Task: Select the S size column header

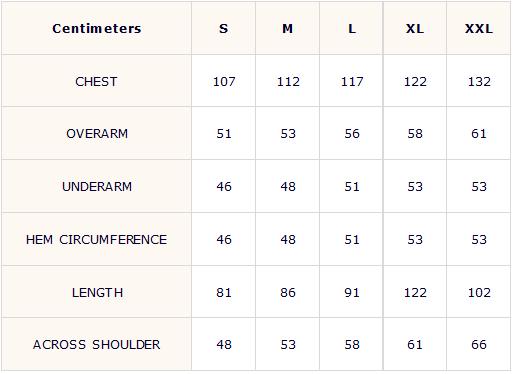Action: tap(224, 29)
